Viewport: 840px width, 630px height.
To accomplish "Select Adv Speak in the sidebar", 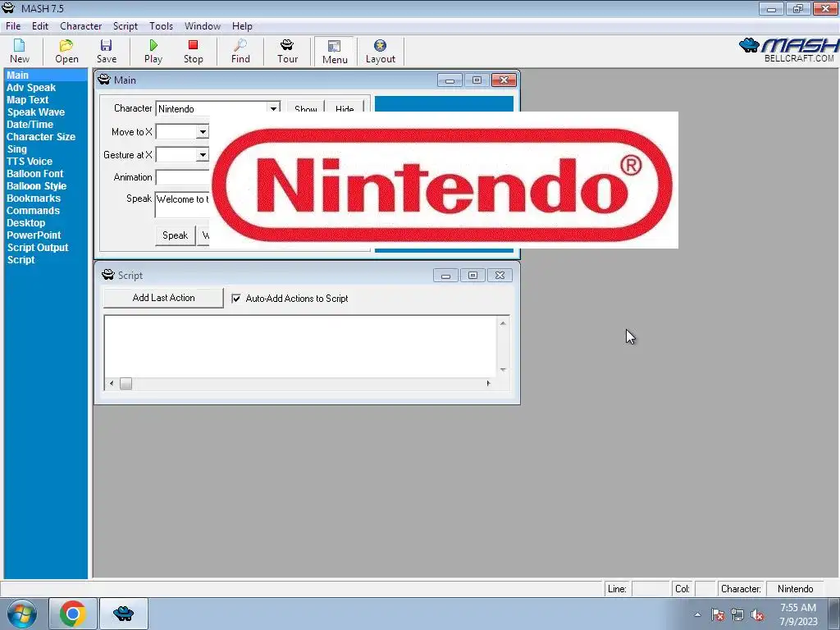I will (31, 87).
